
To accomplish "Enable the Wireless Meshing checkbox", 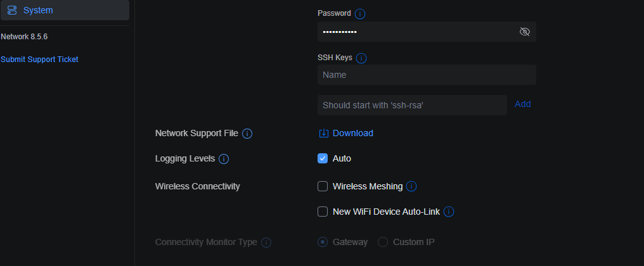I will coord(323,186).
